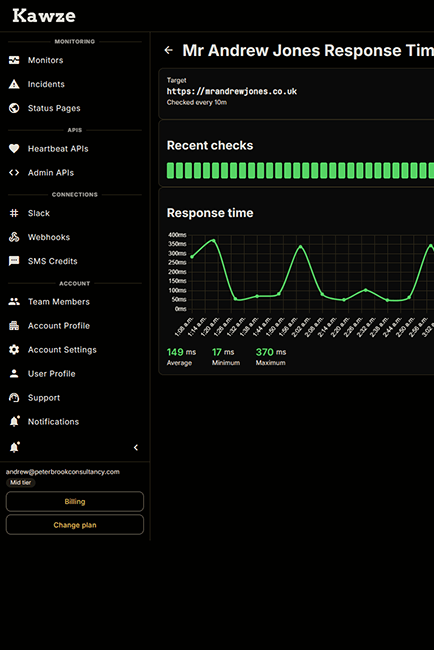
Task: Open the Status Pages menu item
Action: point(75,108)
